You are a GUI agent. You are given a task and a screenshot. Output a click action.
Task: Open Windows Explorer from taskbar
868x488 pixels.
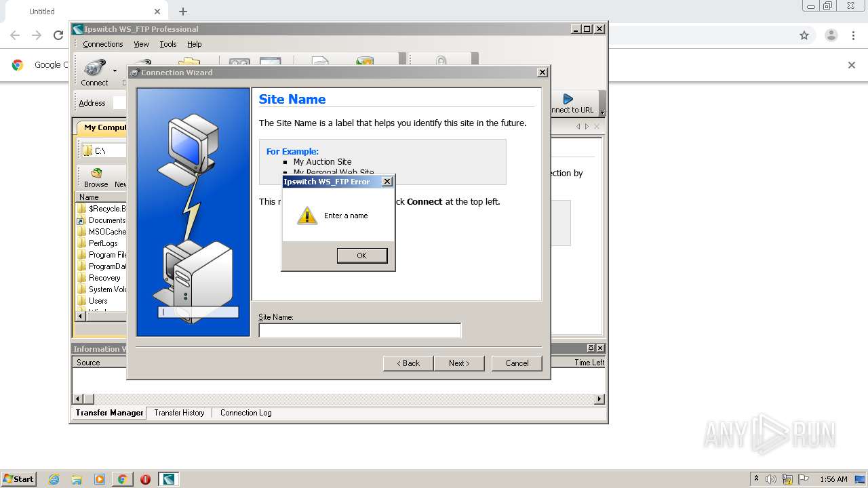pos(77,479)
